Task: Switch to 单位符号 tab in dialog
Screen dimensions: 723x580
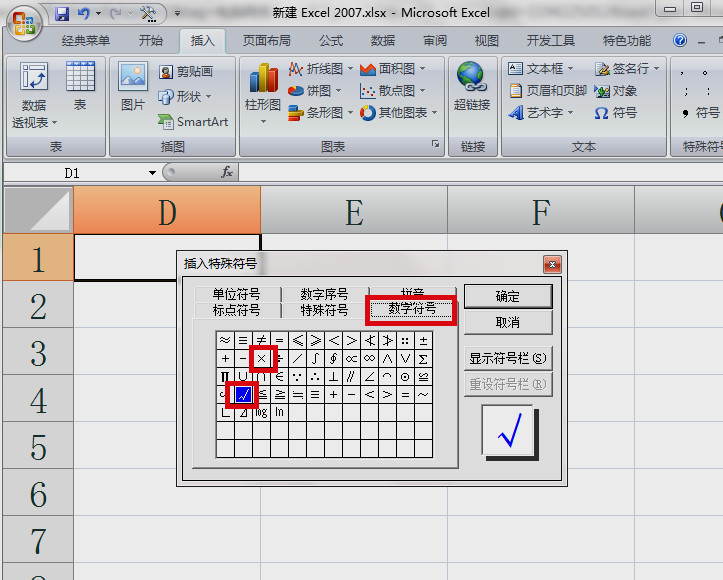Action: tap(237, 294)
